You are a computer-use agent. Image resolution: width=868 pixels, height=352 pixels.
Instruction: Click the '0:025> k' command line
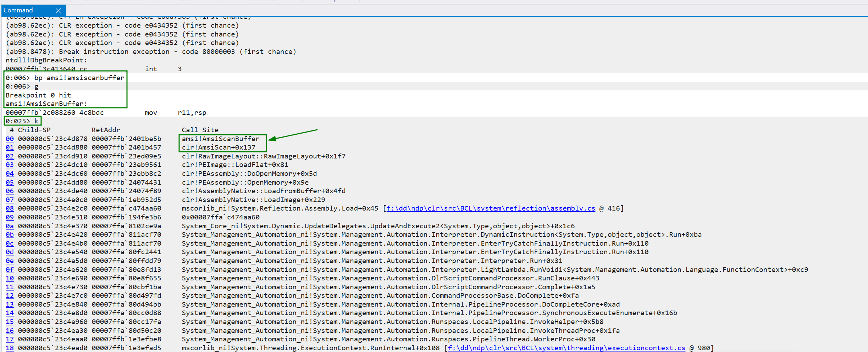pos(22,121)
